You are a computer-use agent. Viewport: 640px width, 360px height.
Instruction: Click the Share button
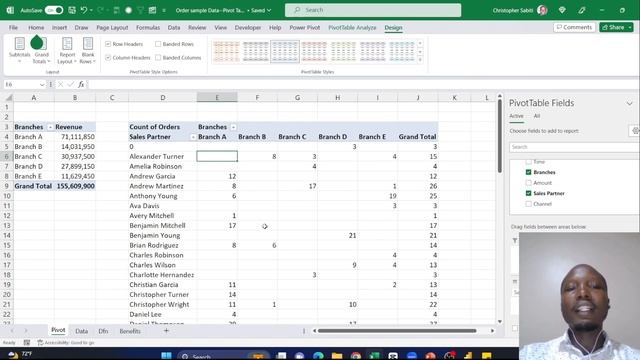tap(613, 27)
